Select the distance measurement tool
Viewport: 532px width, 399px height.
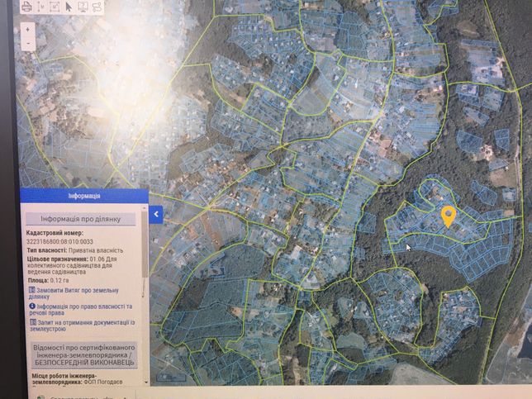41,7
